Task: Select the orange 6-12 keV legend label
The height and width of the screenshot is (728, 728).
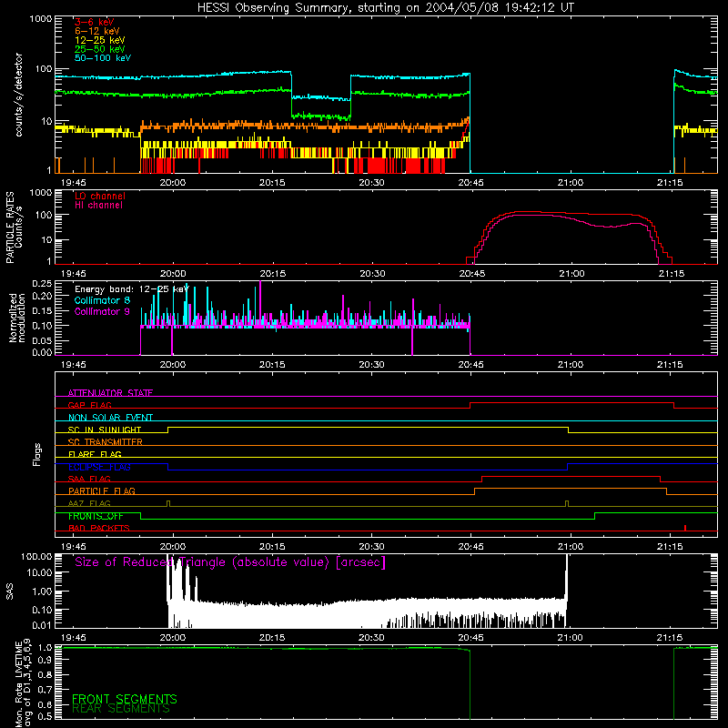Action: click(97, 31)
